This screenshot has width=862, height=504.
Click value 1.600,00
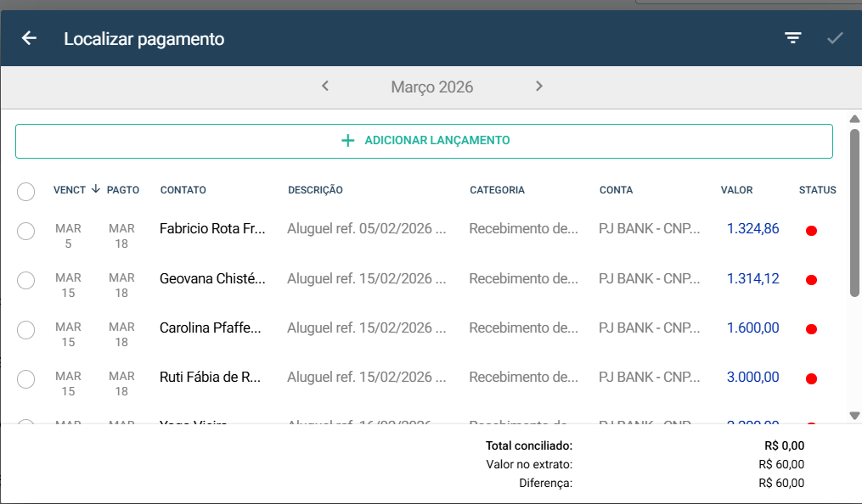(x=752, y=328)
